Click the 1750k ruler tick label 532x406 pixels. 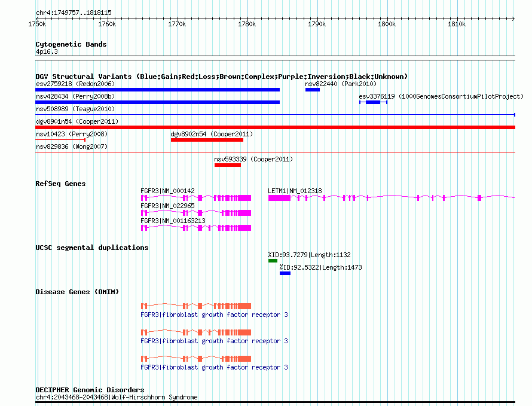[37, 24]
